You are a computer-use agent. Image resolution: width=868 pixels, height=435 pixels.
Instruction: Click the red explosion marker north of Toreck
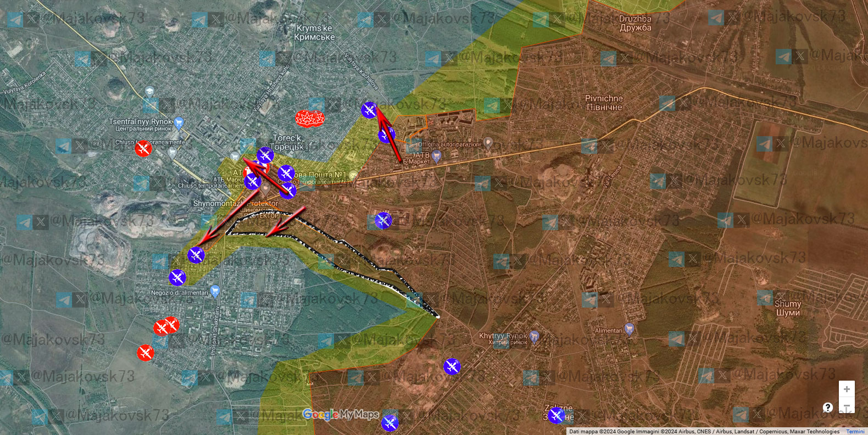(x=310, y=119)
